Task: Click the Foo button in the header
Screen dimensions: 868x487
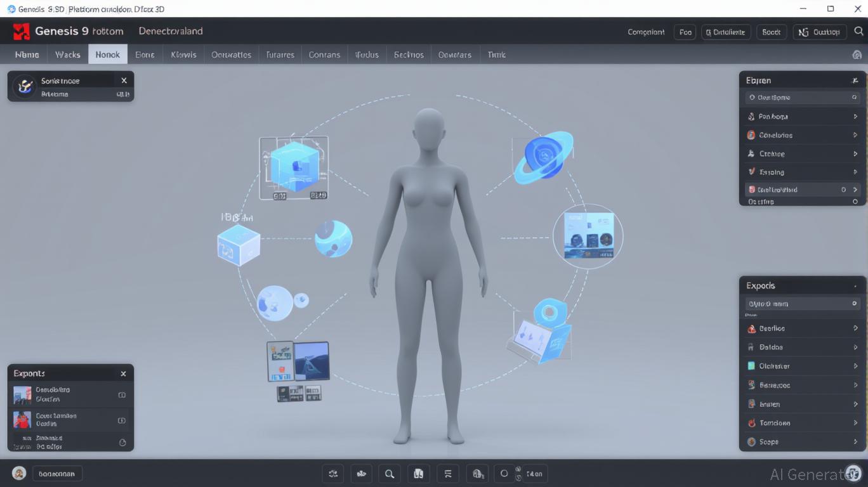Action: point(685,32)
